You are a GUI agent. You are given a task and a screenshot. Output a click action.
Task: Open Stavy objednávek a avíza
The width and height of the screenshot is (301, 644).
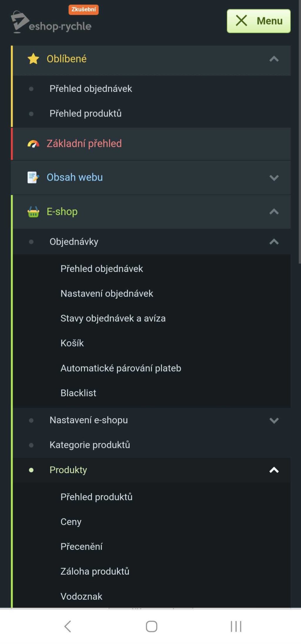coord(113,318)
